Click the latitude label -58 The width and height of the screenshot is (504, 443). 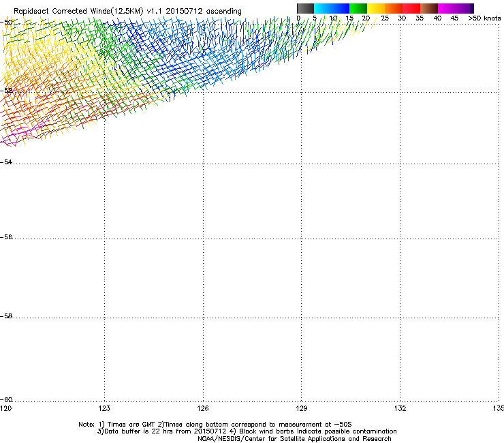click(x=6, y=316)
